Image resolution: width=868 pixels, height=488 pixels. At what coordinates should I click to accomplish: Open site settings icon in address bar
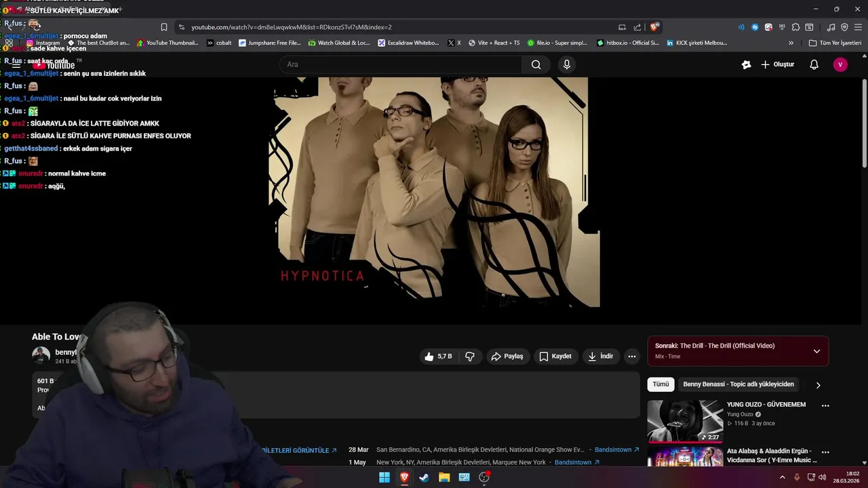click(181, 27)
